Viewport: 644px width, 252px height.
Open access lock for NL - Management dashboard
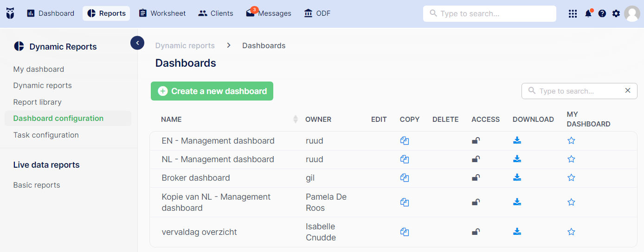pos(476,159)
